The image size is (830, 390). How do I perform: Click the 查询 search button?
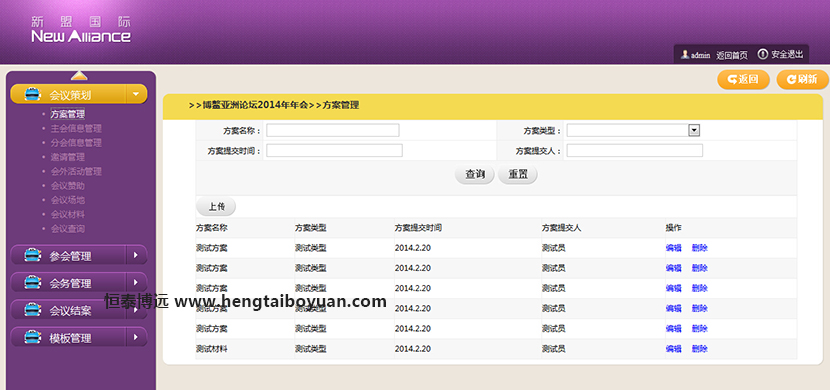(475, 175)
